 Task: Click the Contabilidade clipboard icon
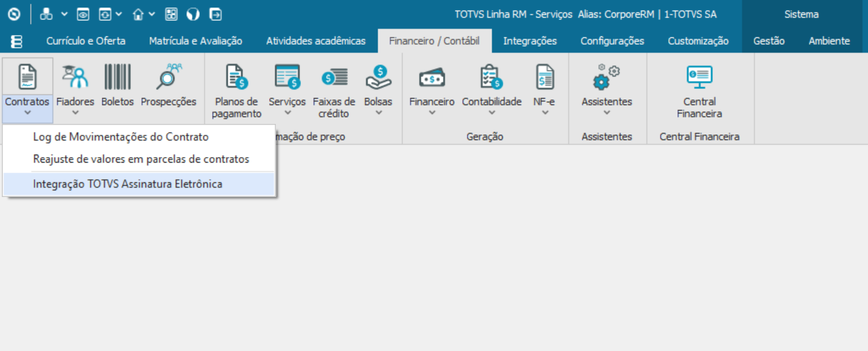(x=492, y=77)
